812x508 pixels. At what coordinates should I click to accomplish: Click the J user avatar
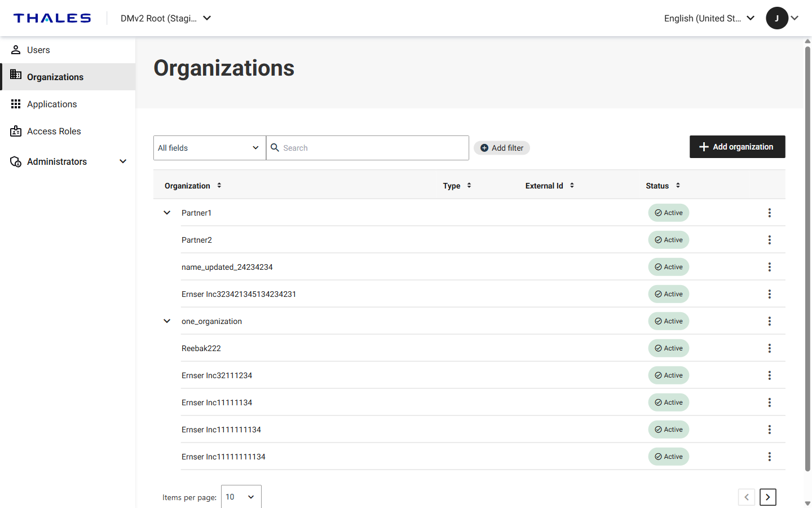point(777,18)
